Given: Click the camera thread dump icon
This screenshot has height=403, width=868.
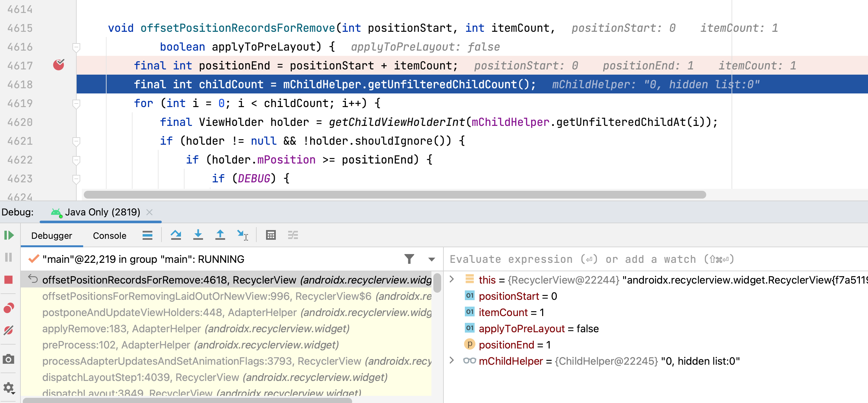Looking at the screenshot, I should coord(9,359).
